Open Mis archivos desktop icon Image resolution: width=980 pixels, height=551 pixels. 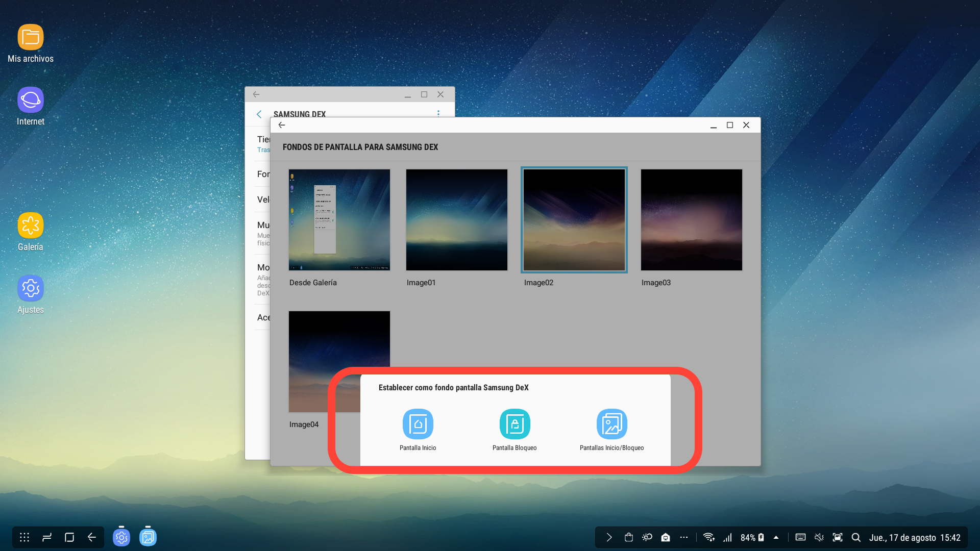[31, 44]
